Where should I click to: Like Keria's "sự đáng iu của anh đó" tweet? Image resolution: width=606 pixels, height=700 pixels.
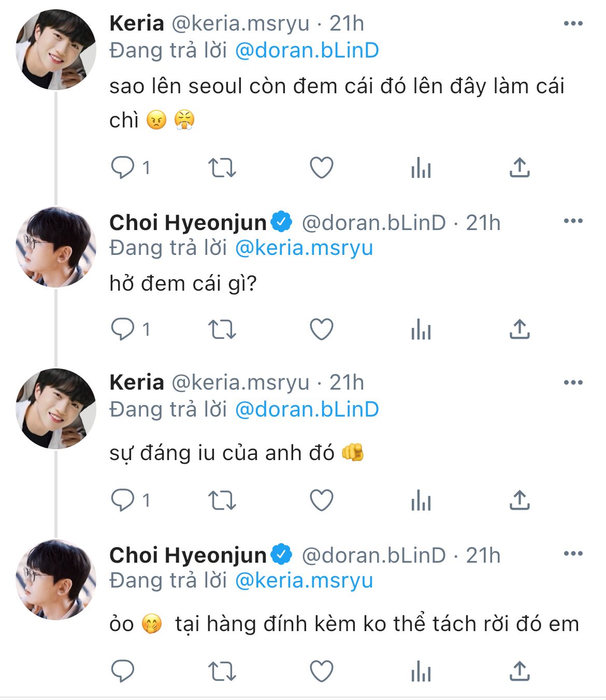pyautogui.click(x=321, y=500)
